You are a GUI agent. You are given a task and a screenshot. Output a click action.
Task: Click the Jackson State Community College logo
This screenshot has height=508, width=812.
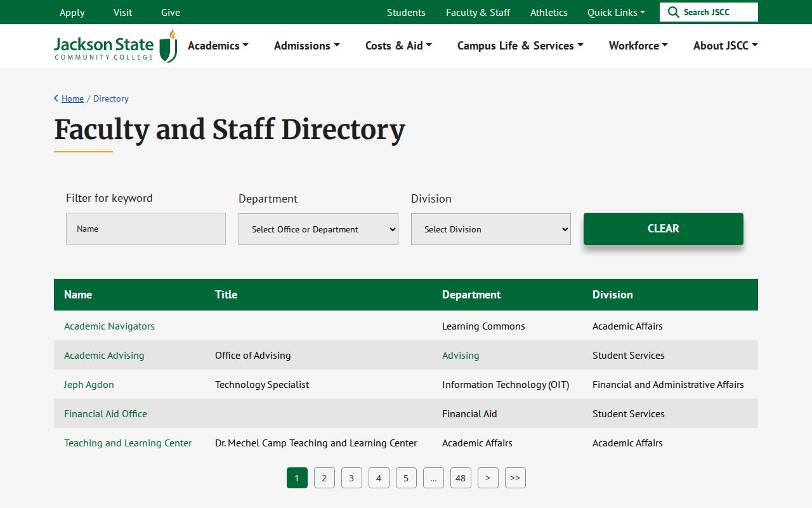[115, 46]
